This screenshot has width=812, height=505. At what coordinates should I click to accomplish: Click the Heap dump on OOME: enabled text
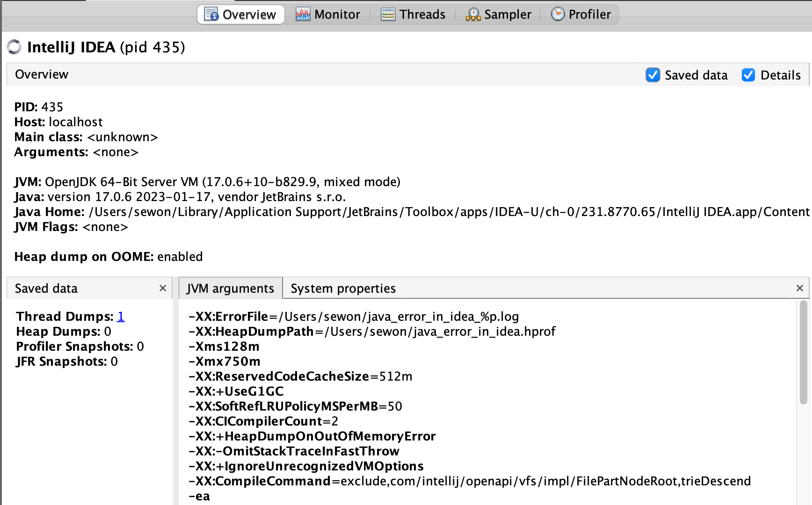109,257
